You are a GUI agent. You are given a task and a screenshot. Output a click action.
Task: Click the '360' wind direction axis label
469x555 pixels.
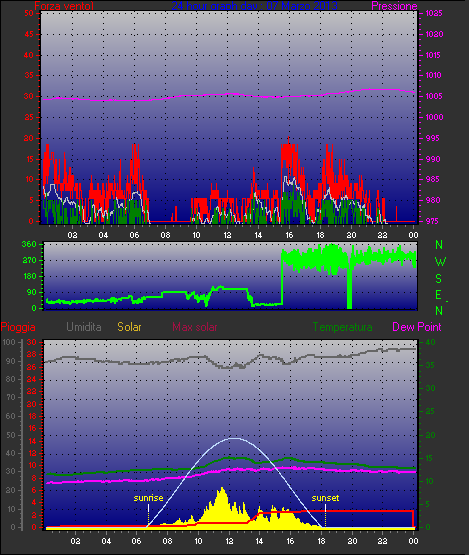click(29, 244)
